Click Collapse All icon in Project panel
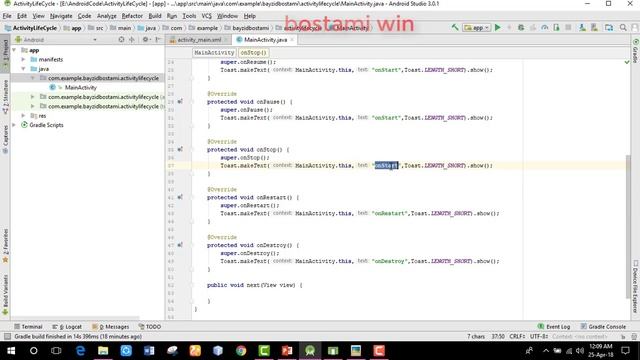This screenshot has height=360, width=640. [x=131, y=40]
